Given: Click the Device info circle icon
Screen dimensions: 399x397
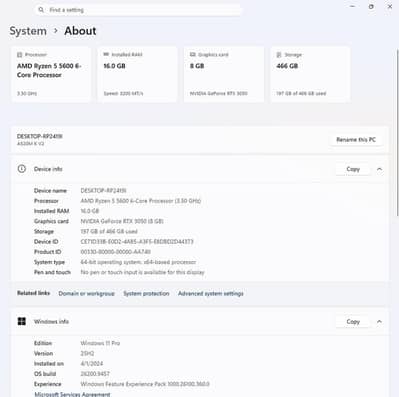Looking at the screenshot, I should pyautogui.click(x=22, y=169).
